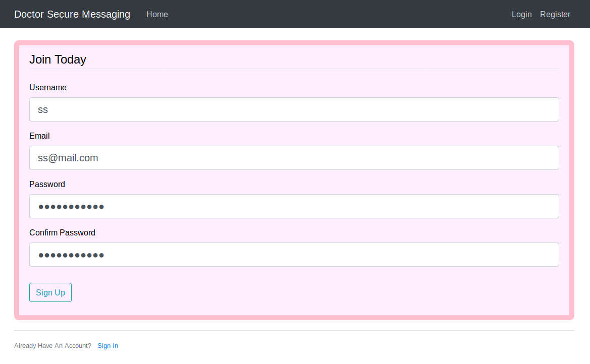Open the Register page from navbar
This screenshot has width=590, height=364.
(555, 14)
